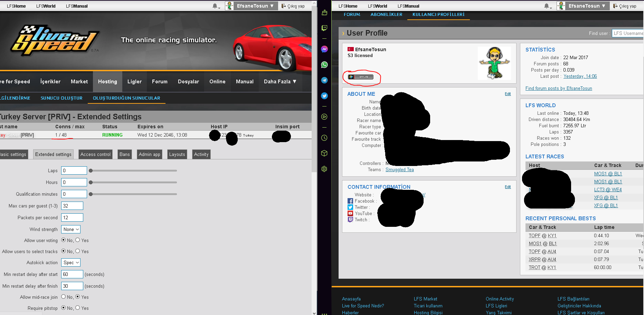Viewport: 644px width, 315px height.
Task: Switch to the Bans tab
Action: pos(125,155)
